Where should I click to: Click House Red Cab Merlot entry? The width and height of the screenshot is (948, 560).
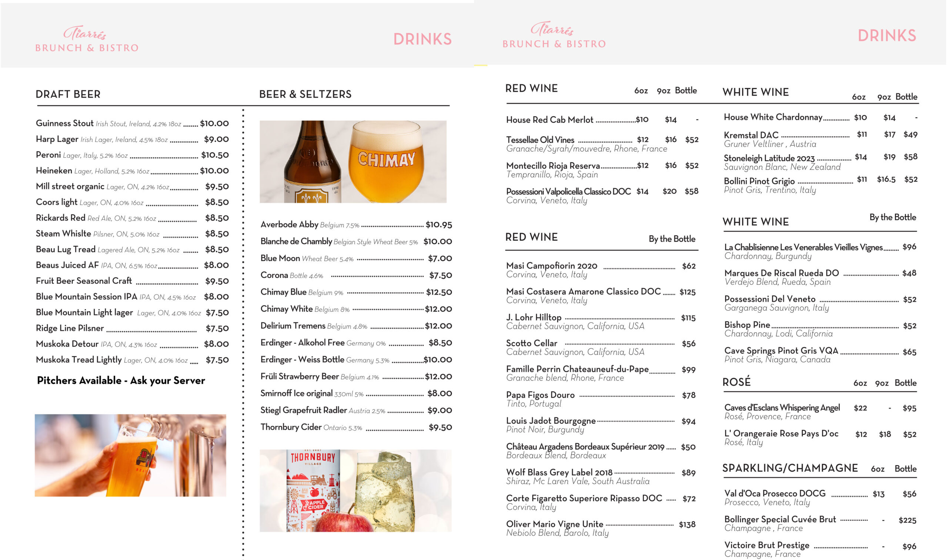(x=602, y=120)
